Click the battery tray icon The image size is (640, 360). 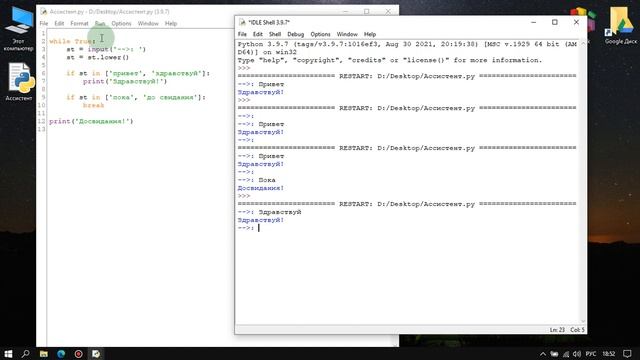pyautogui.click(x=554, y=354)
